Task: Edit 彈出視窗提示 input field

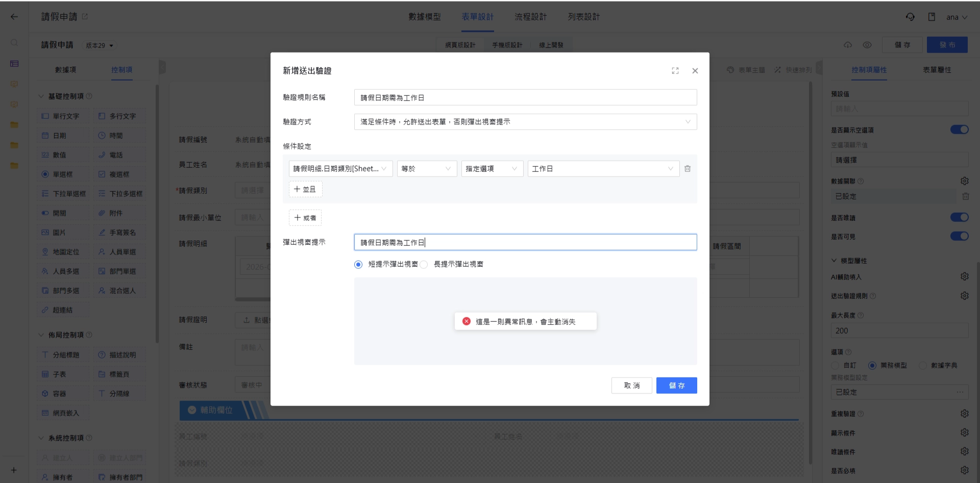Action: click(525, 242)
